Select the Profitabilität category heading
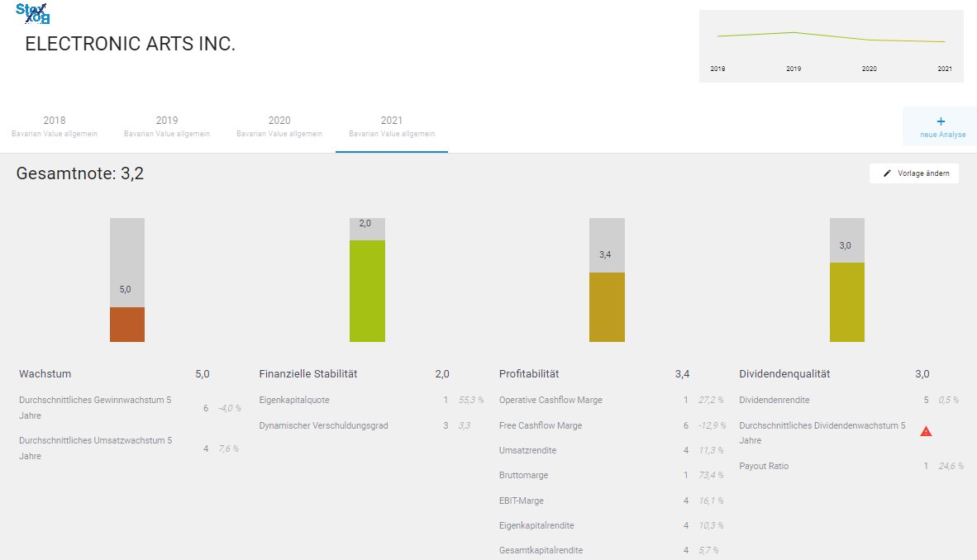Viewport: 977px width, 560px height. 529,374
